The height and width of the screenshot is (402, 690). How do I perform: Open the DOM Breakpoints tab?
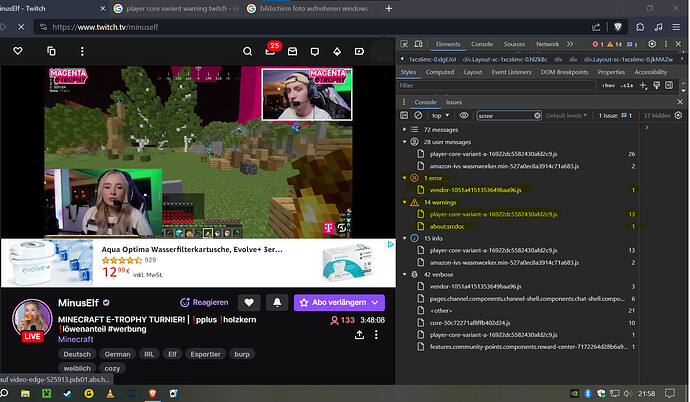coord(564,72)
